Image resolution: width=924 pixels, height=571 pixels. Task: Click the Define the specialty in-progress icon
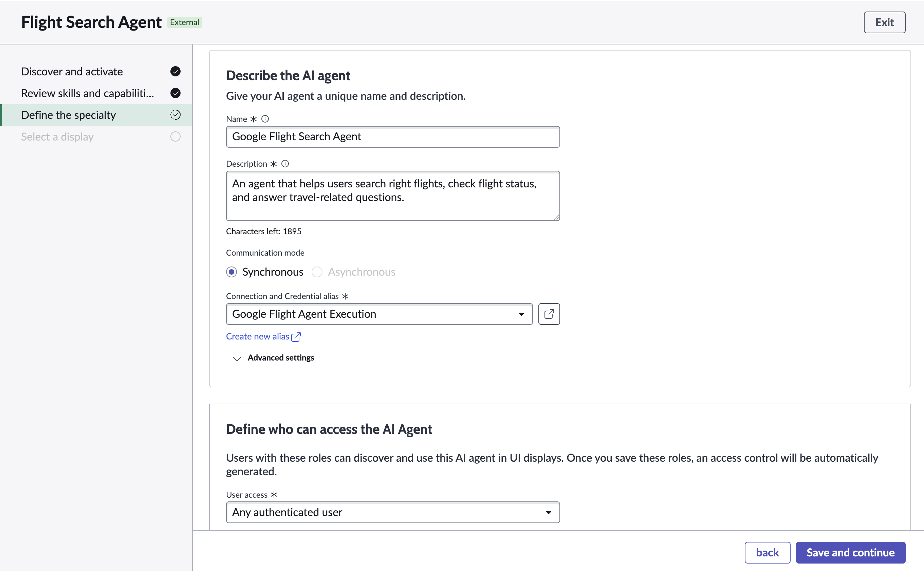point(175,115)
